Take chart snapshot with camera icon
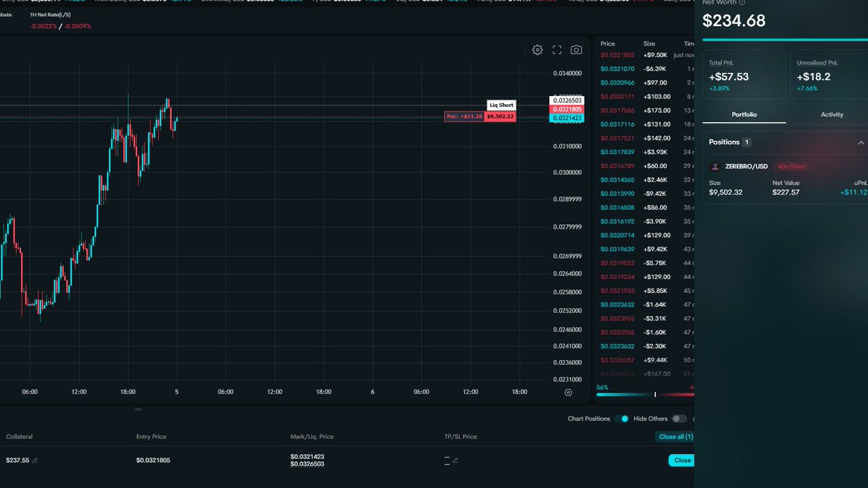The image size is (868, 488). pyautogui.click(x=576, y=50)
